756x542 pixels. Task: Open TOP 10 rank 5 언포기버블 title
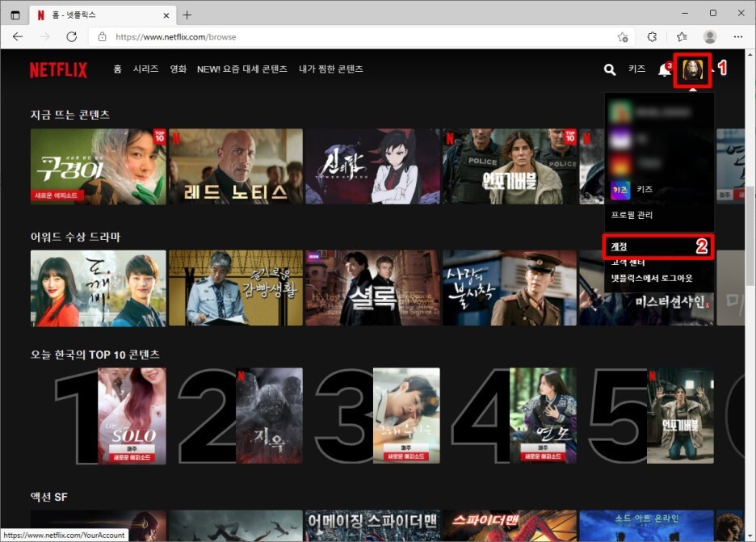[x=680, y=416]
